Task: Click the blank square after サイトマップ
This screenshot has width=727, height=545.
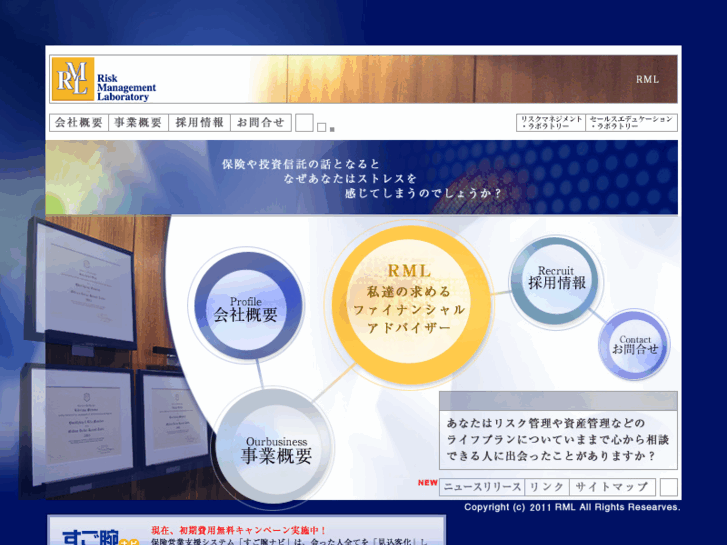Action: click(x=669, y=487)
